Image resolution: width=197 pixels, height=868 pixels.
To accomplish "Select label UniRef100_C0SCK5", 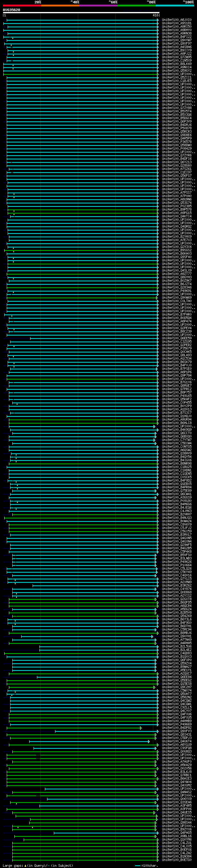I will tap(176, 477).
